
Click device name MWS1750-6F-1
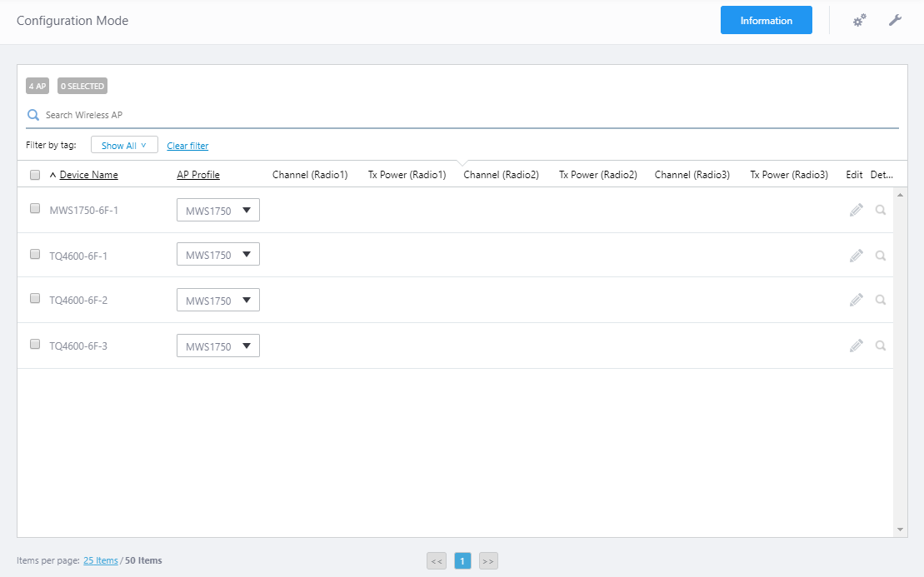[83, 210]
